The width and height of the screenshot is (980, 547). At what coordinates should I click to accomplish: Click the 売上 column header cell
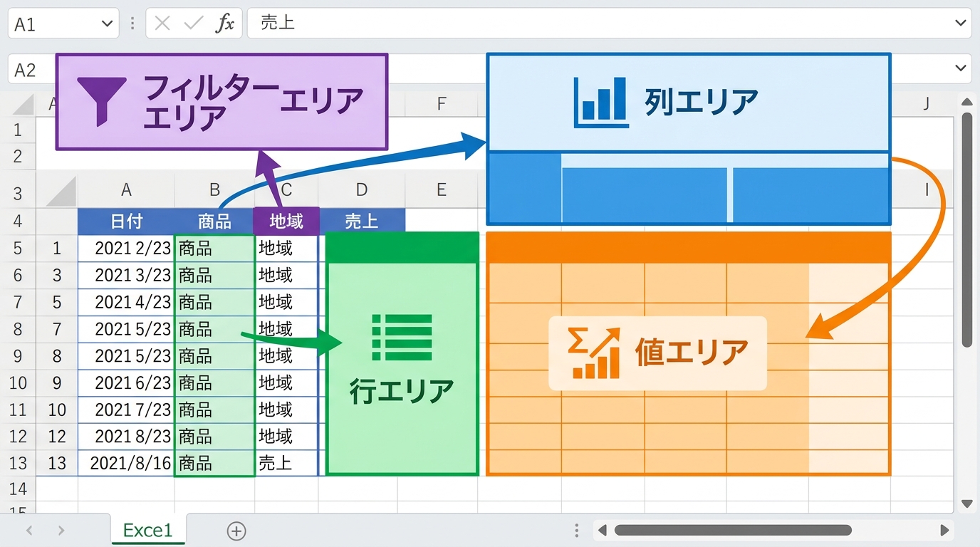(x=362, y=222)
